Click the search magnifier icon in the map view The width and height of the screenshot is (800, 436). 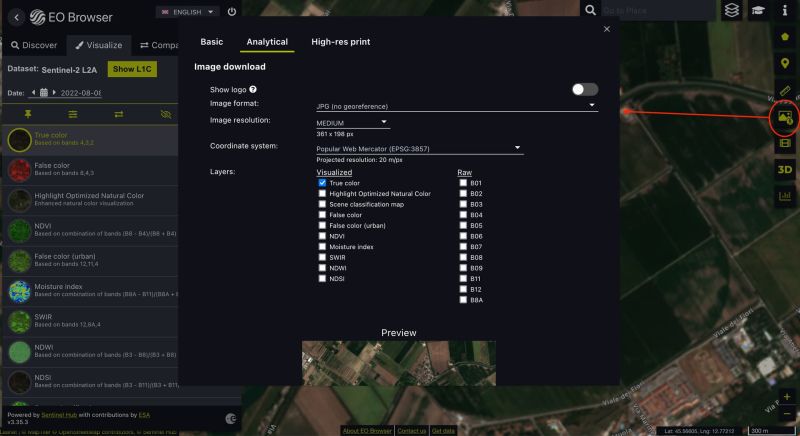coord(590,10)
